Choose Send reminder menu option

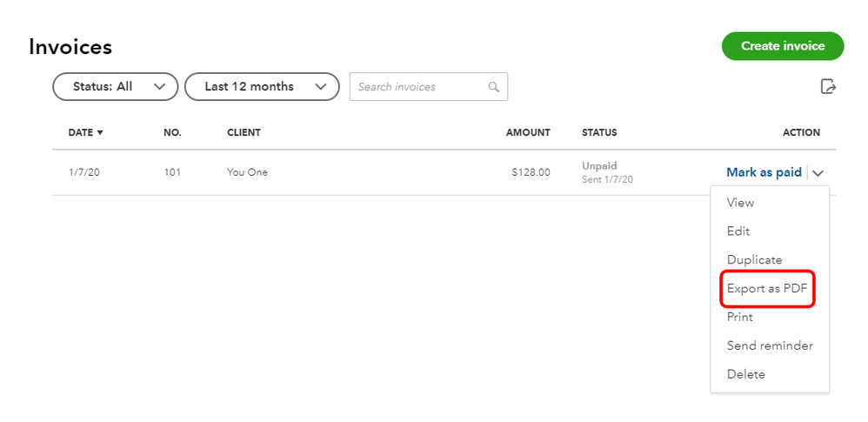770,346
